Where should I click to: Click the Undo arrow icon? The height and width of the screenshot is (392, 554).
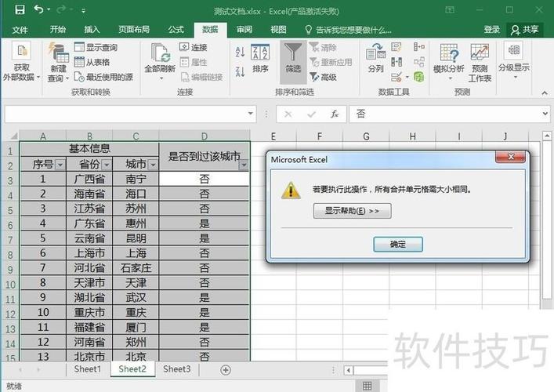tap(39, 9)
